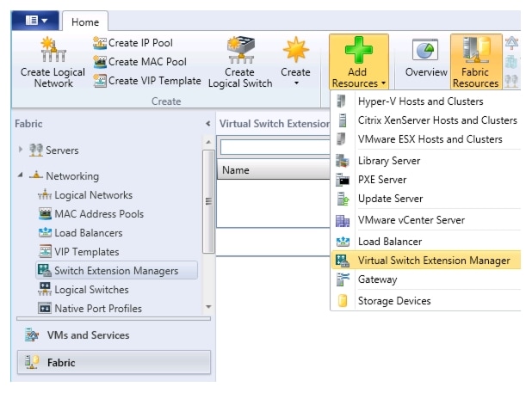
Task: Collapse the Fabric navigation pane
Action: point(207,124)
